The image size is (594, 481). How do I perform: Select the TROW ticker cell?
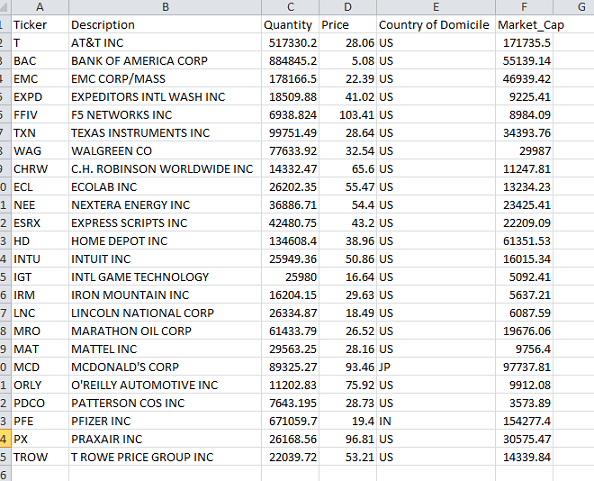point(40,457)
